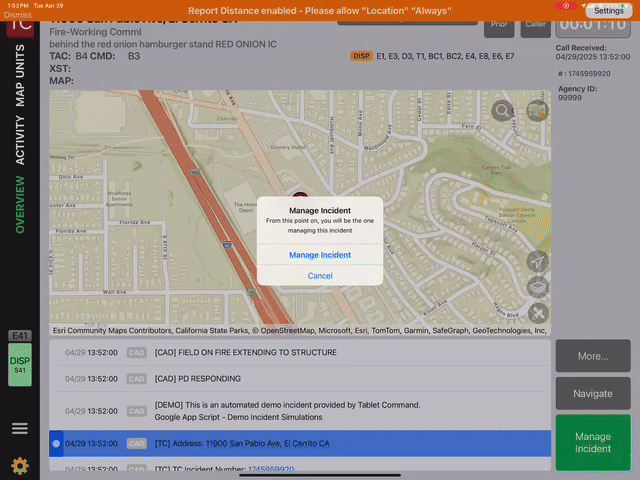Tap the green Manage Incident button
The height and width of the screenshot is (480, 640).
(593, 443)
